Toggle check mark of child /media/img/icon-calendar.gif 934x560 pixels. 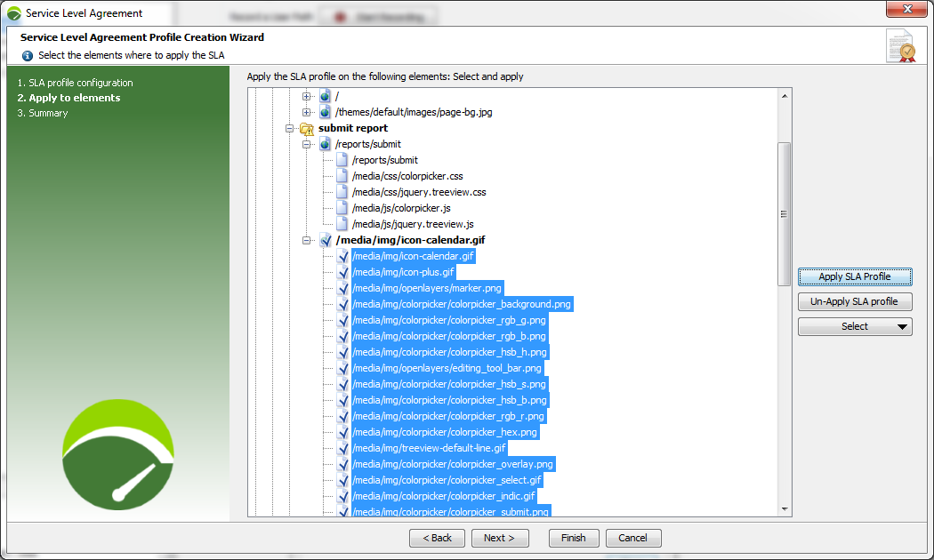tap(342, 257)
